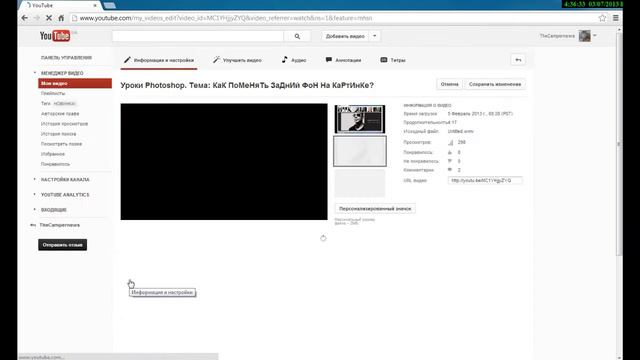640x360 pixels.
Task: Switch to the 'Титры' tab
Action: [393, 60]
